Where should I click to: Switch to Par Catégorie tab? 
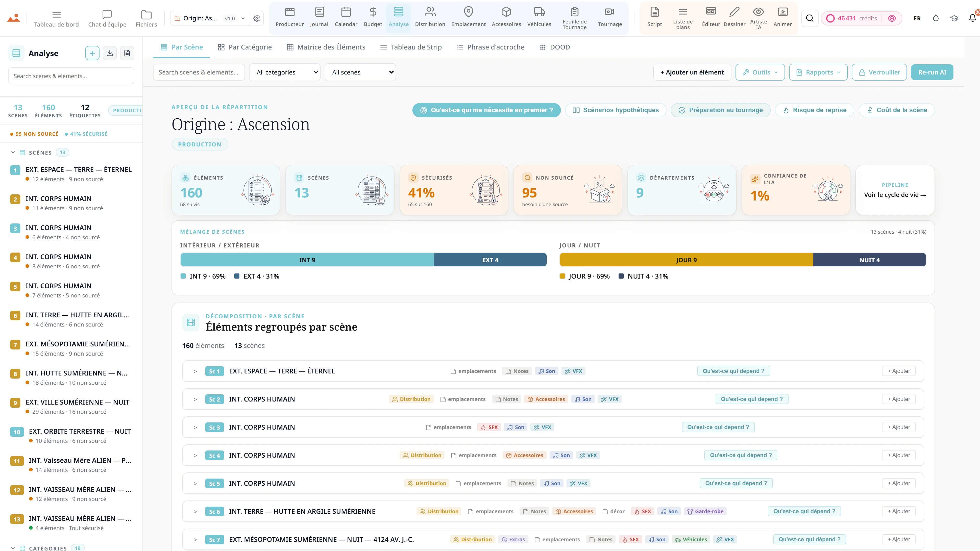click(245, 47)
